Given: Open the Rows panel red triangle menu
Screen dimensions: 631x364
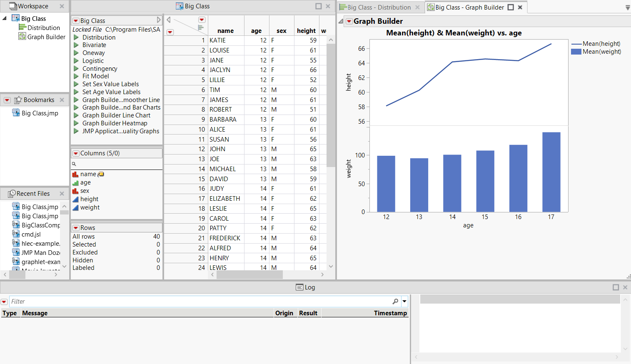Looking at the screenshot, I should (x=76, y=228).
